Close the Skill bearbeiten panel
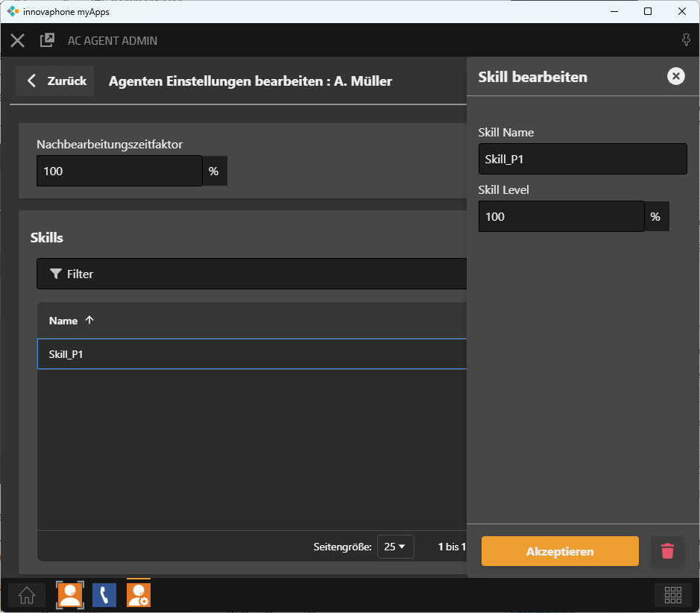The width and height of the screenshot is (700, 613). [x=675, y=76]
